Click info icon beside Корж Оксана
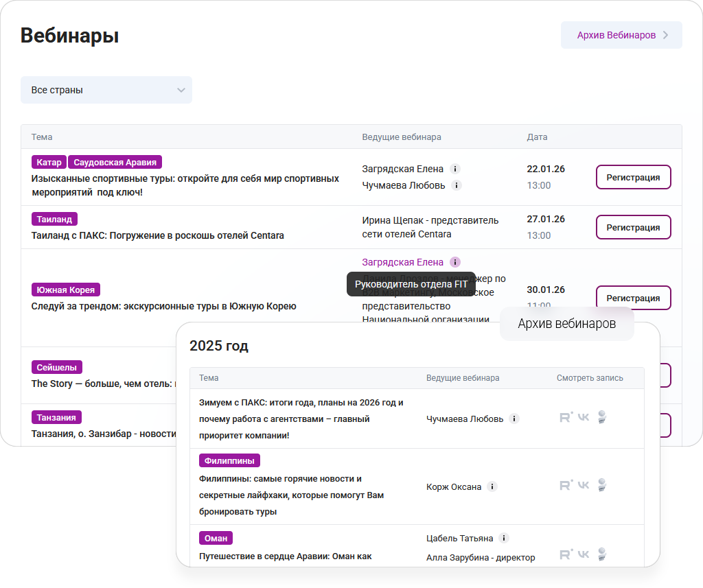Image resolution: width=703 pixels, height=588 pixels. (492, 486)
